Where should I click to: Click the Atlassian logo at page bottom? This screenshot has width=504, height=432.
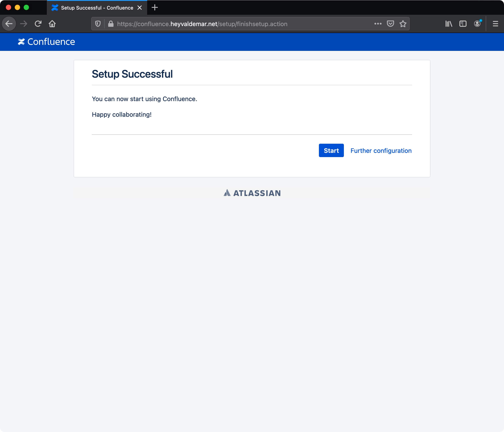coord(252,192)
